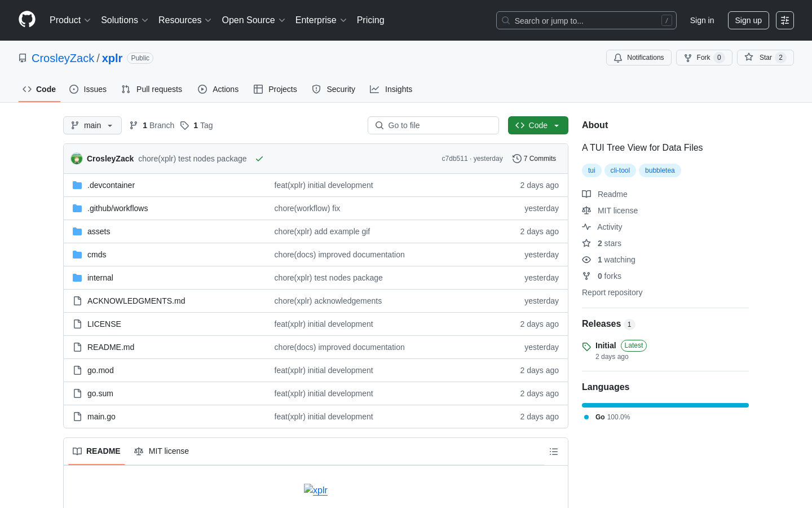Open the Pricing page
This screenshot has height=508, width=812.
click(x=370, y=20)
